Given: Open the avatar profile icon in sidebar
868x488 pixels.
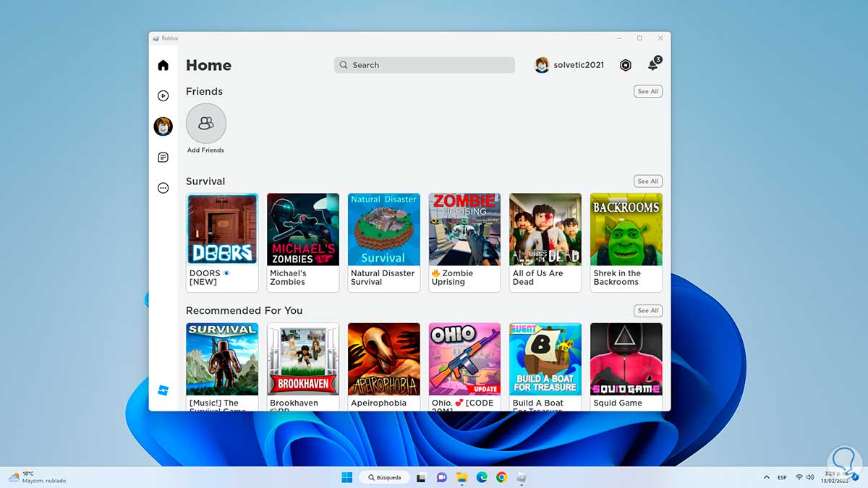Looking at the screenshot, I should (x=163, y=127).
